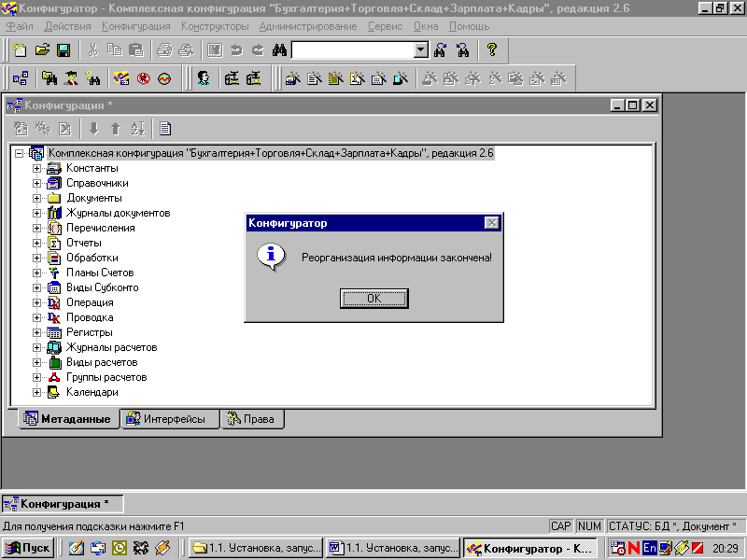Click the Cut scissors icon
The image size is (747, 560).
pyautogui.click(x=92, y=50)
